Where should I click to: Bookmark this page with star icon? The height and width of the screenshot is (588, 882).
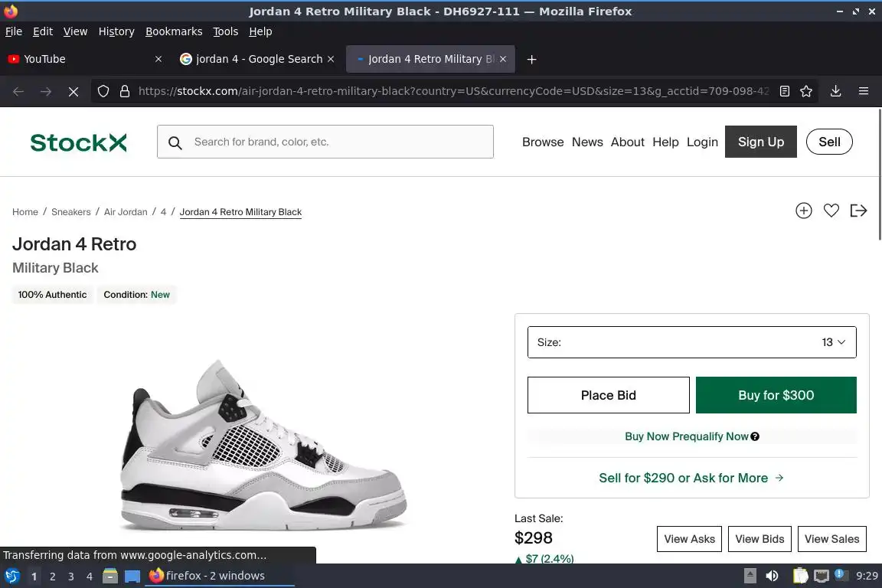[x=806, y=91]
